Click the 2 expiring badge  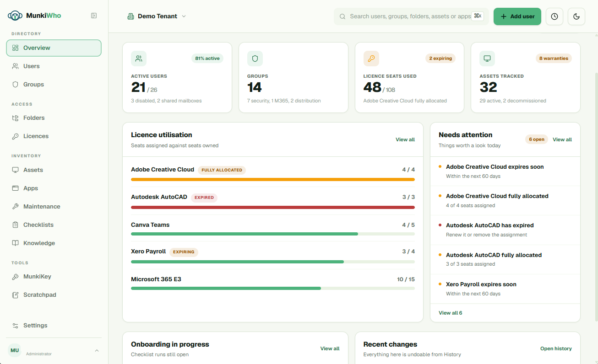(x=440, y=59)
